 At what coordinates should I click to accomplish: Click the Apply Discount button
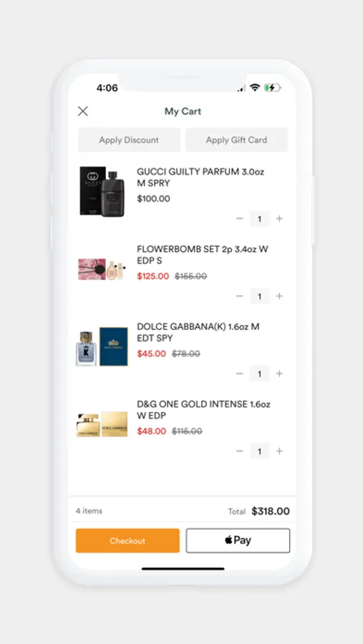coord(129,140)
